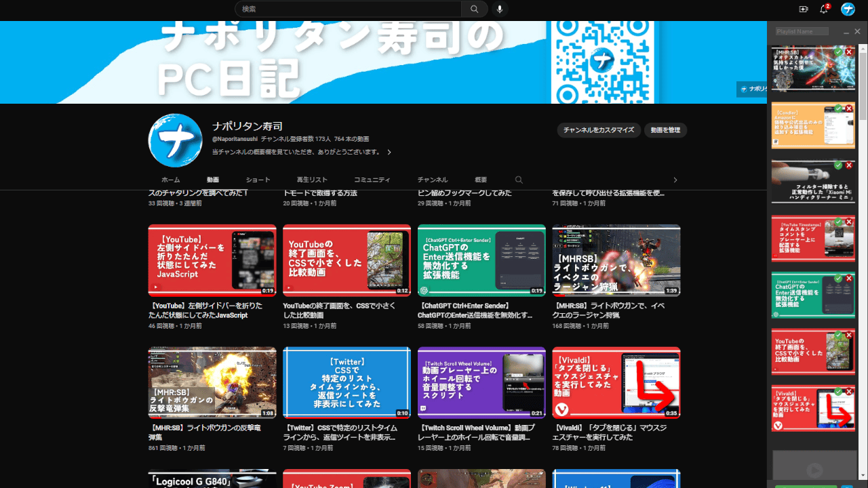Remove the MHR:SB Teostra item with red X
Viewport: 868px width, 488px height.
pos(849,52)
